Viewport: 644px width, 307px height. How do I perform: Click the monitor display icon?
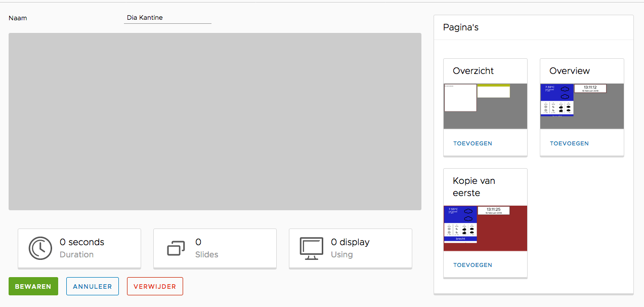[x=312, y=248]
